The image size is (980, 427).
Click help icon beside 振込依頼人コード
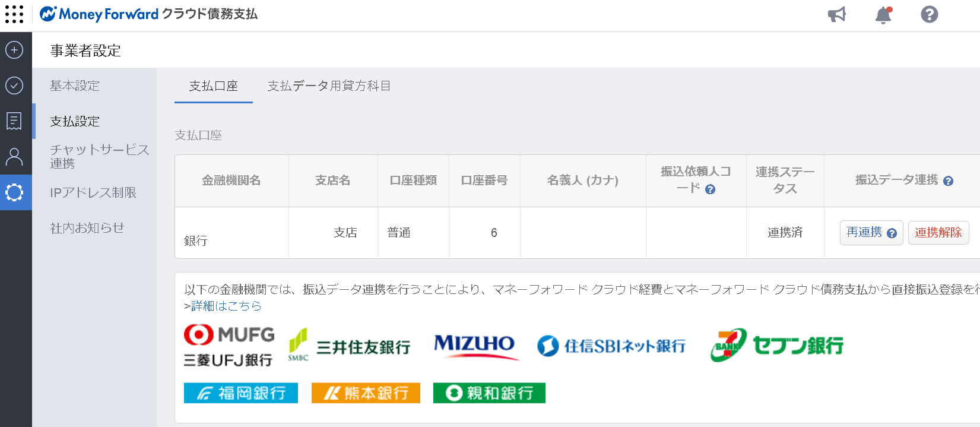711,189
